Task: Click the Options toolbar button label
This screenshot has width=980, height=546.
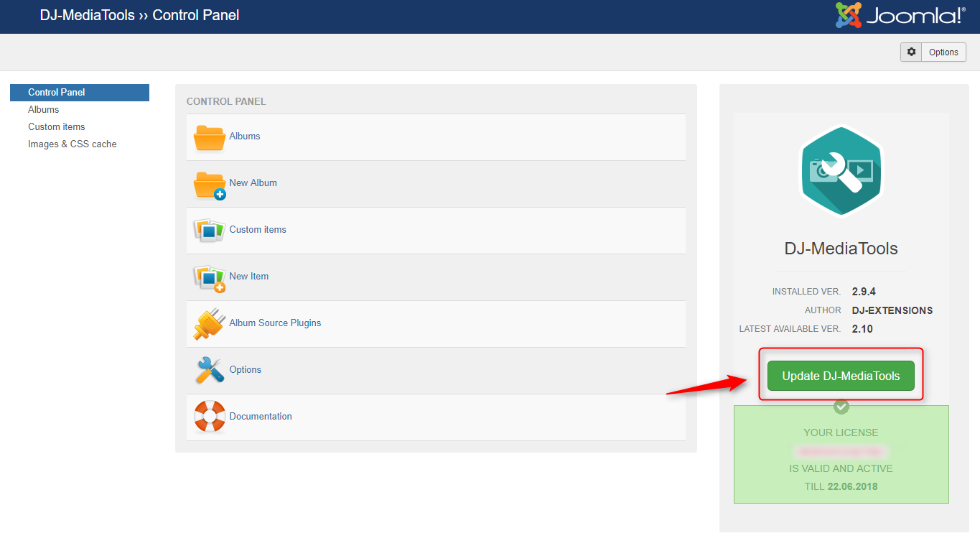Action: click(x=943, y=52)
